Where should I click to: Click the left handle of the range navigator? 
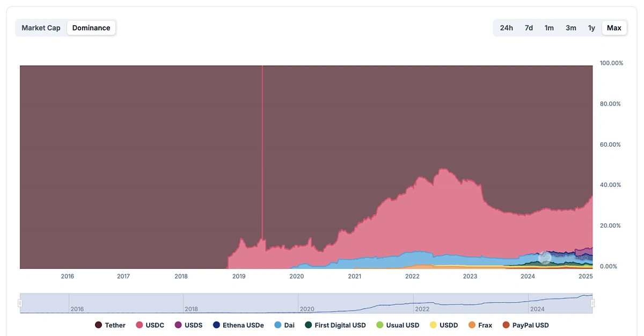(20, 303)
